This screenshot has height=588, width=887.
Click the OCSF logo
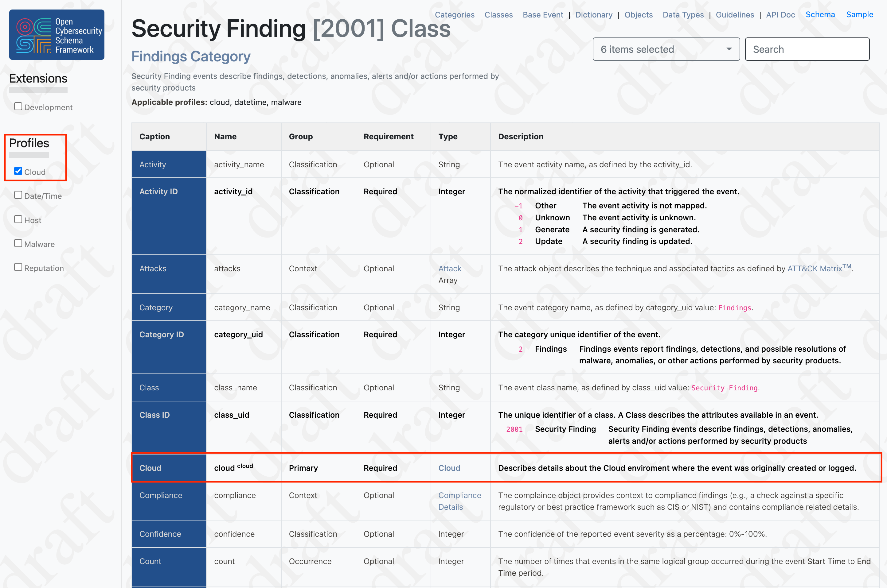(56, 34)
